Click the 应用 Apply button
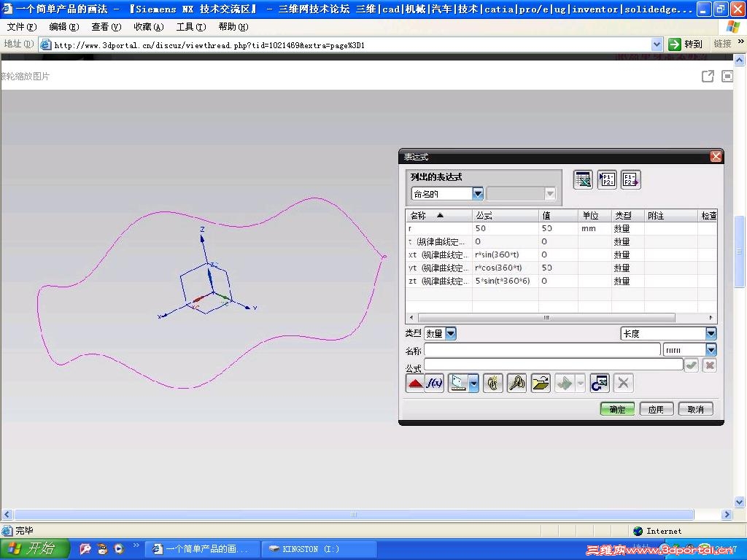The image size is (747, 560). pyautogui.click(x=657, y=409)
